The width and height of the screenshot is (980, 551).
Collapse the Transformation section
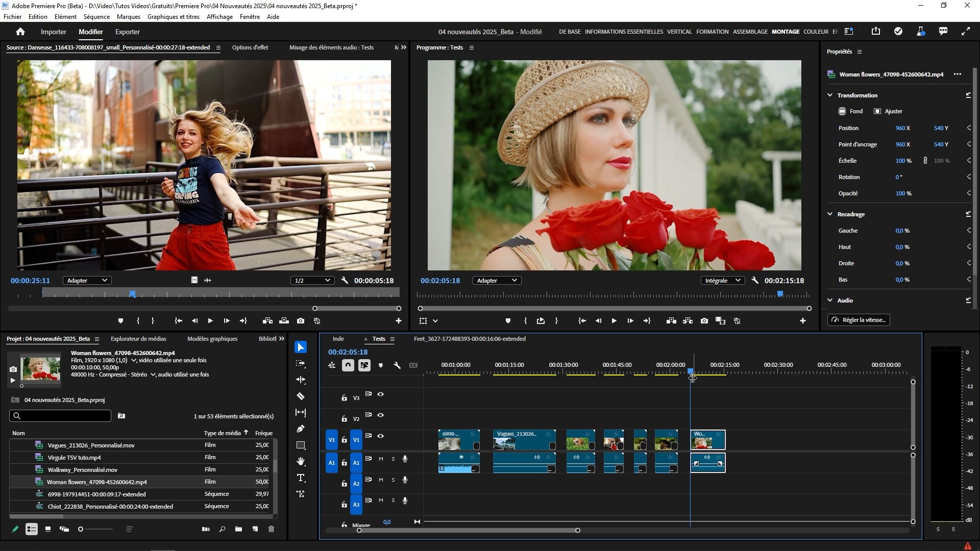(x=830, y=95)
